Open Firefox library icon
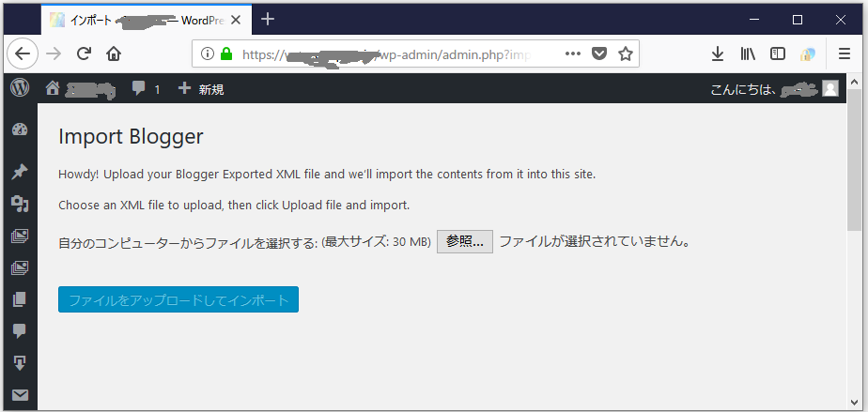Screen dimensions: 868x412 (x=748, y=54)
